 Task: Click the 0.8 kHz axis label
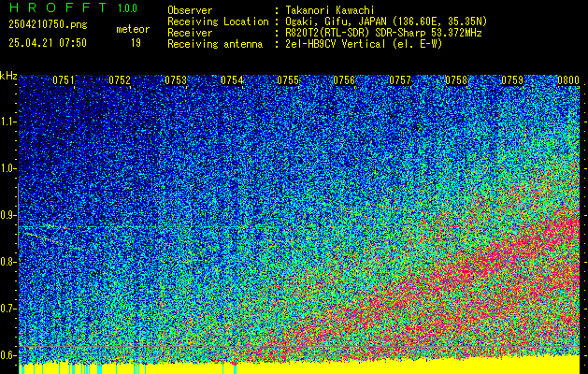(7, 262)
